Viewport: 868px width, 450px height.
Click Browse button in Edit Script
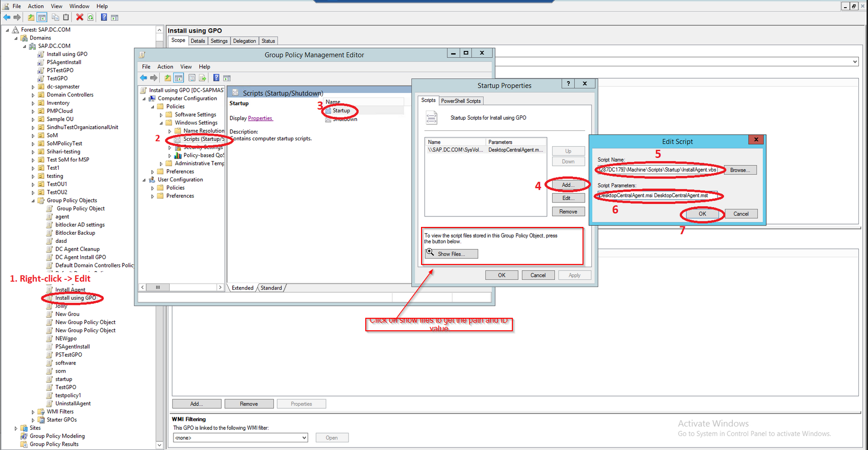click(740, 170)
